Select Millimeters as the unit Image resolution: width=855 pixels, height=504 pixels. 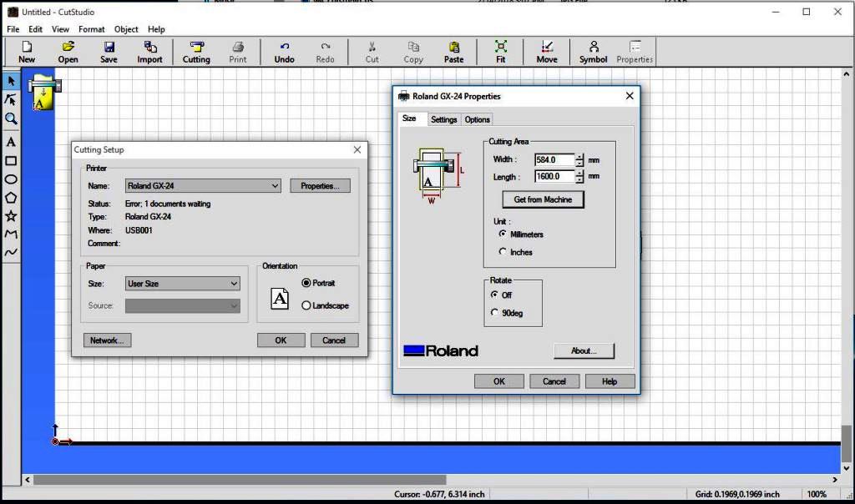pos(503,234)
